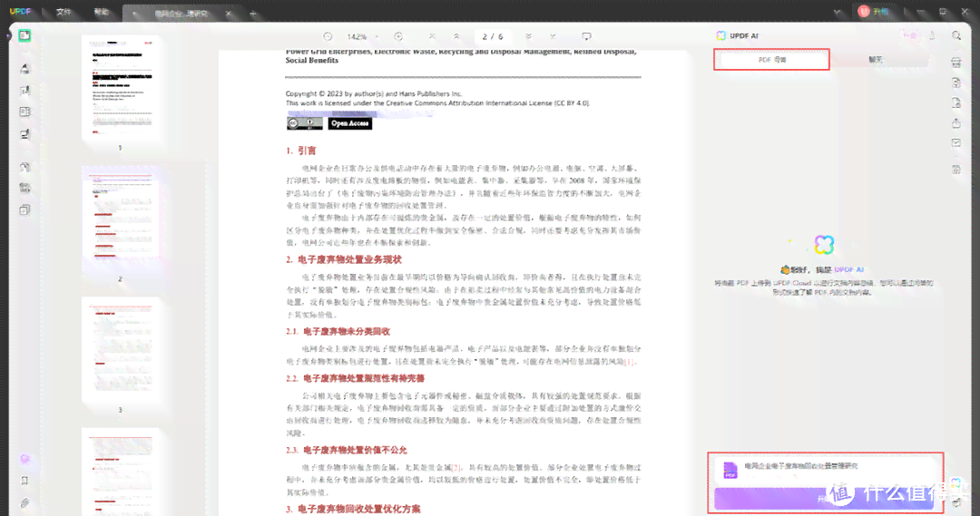Viewport: 980px width, 516px height.
Task: Click the zoom in button
Action: click(x=398, y=37)
